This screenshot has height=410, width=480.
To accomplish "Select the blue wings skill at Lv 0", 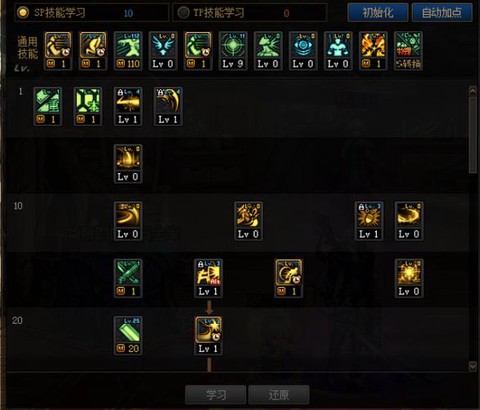I will [x=163, y=51].
